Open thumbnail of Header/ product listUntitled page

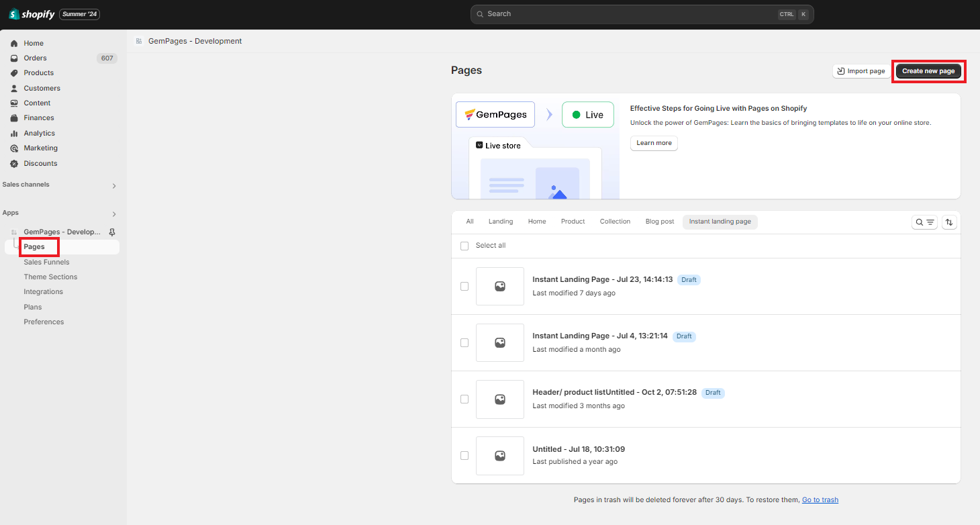pos(499,399)
